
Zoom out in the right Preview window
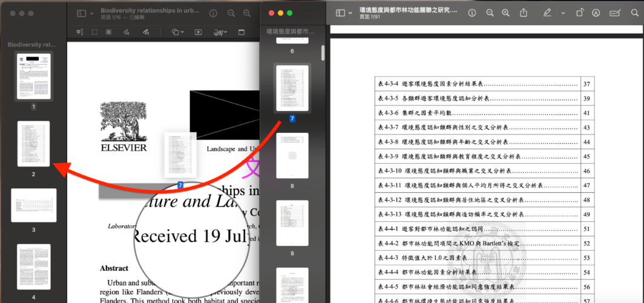[x=490, y=13]
